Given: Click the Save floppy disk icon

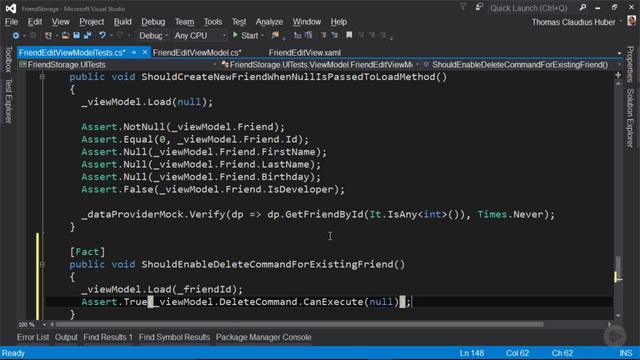Looking at the screenshot, I should [76, 36].
